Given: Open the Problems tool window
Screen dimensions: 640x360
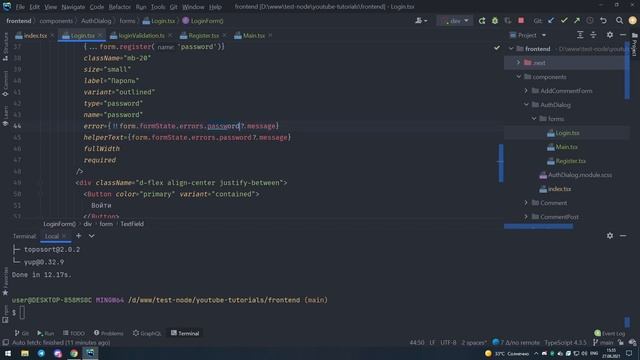Looking at the screenshot, I should pyautogui.click(x=108, y=333).
